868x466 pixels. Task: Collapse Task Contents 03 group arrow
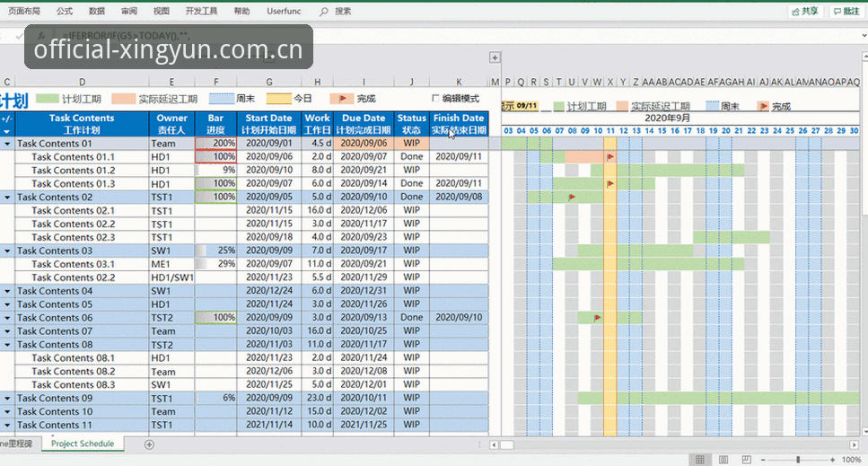coord(7,251)
